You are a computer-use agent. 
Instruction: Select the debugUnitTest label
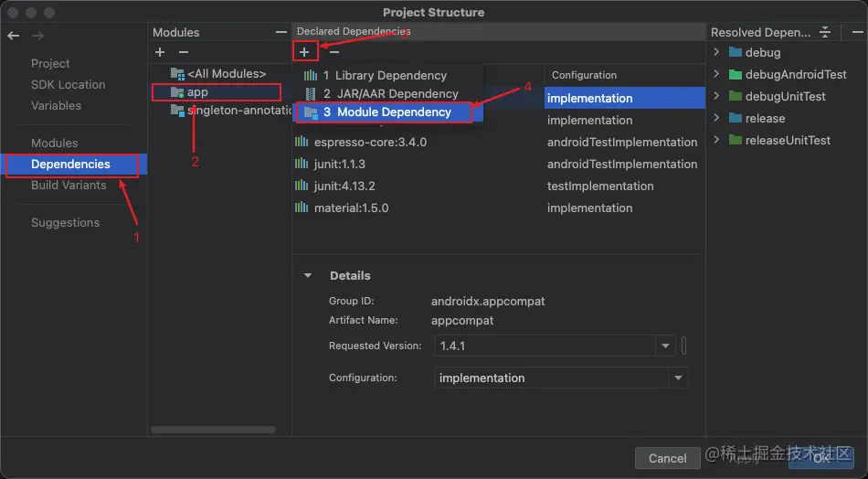tap(786, 96)
